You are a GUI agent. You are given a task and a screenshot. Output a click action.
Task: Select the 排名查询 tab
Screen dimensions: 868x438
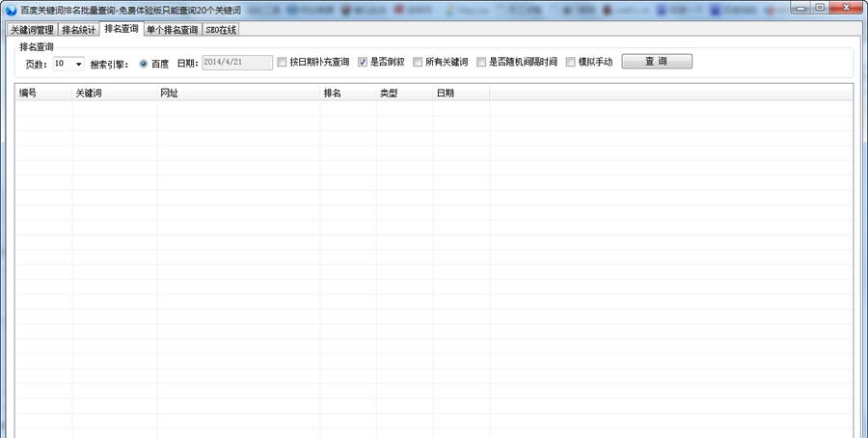click(122, 29)
